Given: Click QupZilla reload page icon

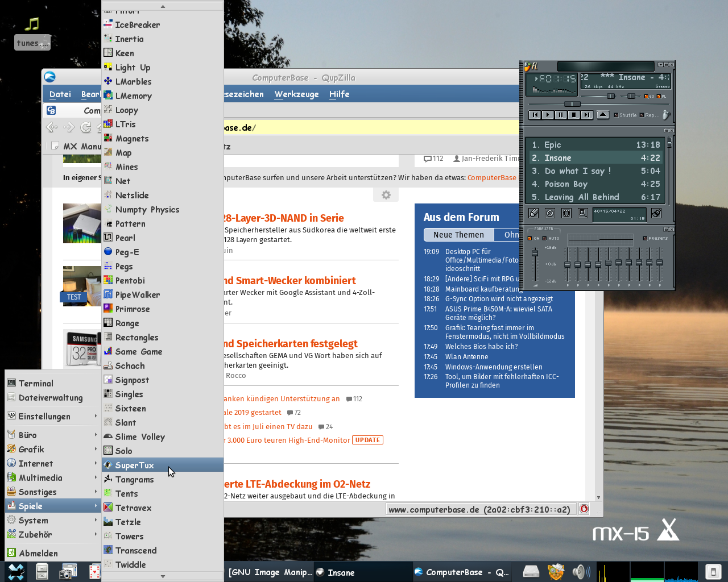Looking at the screenshot, I should 86,127.
